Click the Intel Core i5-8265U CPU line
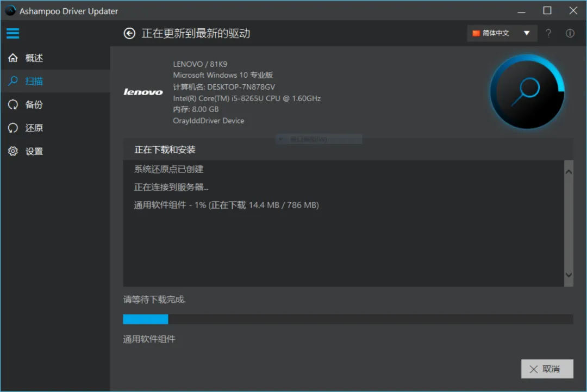This screenshot has height=392, width=587. (247, 98)
